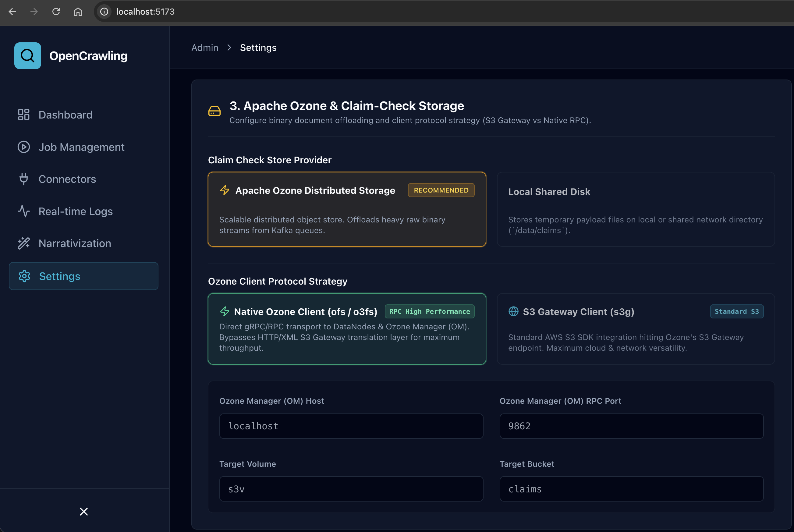Viewport: 794px width, 532px height.
Task: Click the Real-time Logs activity icon
Action: (24, 211)
